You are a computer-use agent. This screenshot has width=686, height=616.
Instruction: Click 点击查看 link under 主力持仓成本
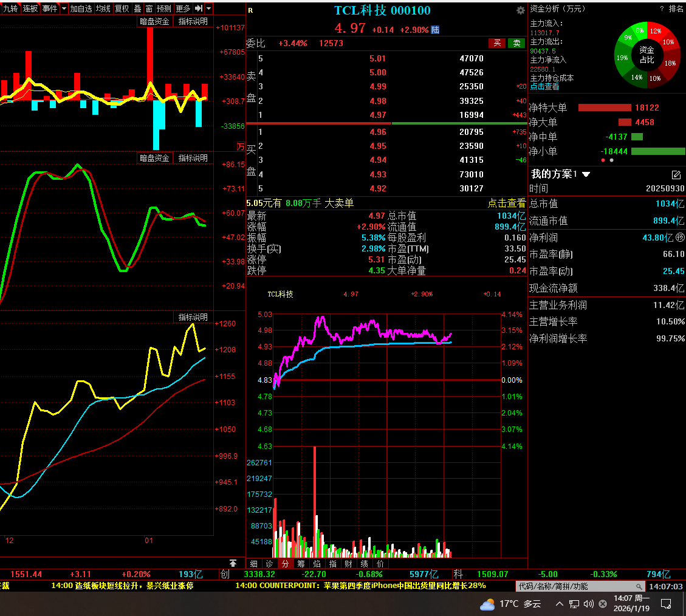544,87
